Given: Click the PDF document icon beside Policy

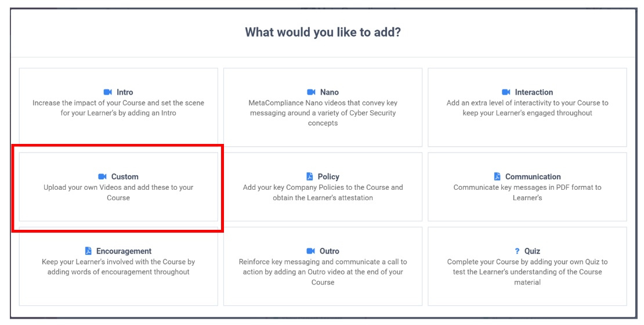Looking at the screenshot, I should coord(310,176).
